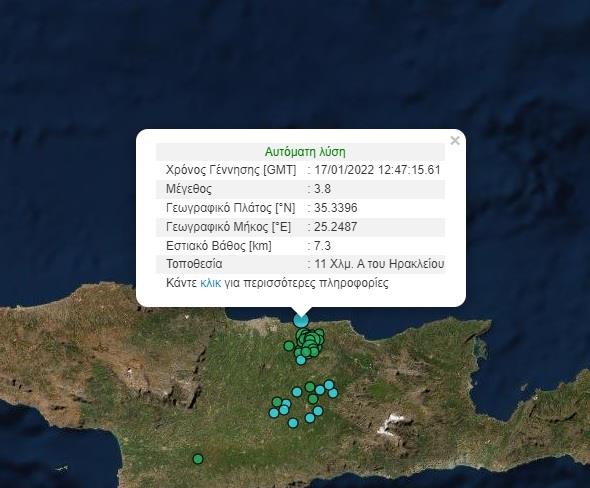Select the cyan marker just below the dense green cluster
The width and height of the screenshot is (590, 488).
(x=301, y=360)
